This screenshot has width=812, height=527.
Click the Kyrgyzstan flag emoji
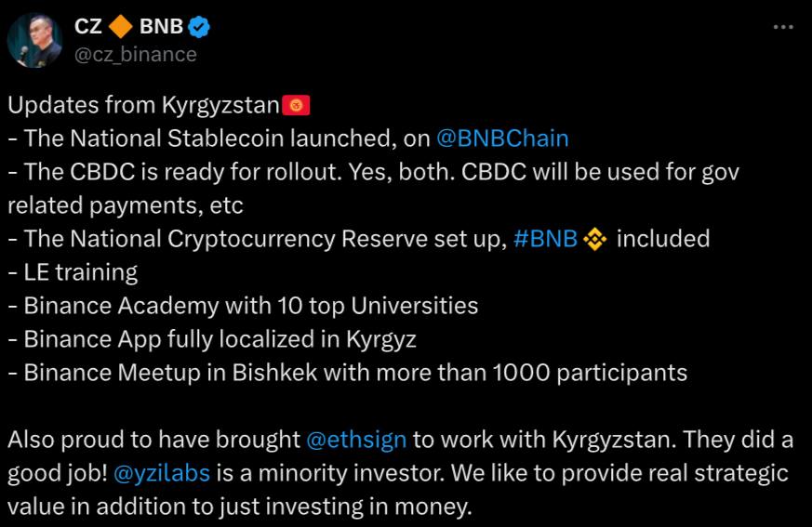296,106
